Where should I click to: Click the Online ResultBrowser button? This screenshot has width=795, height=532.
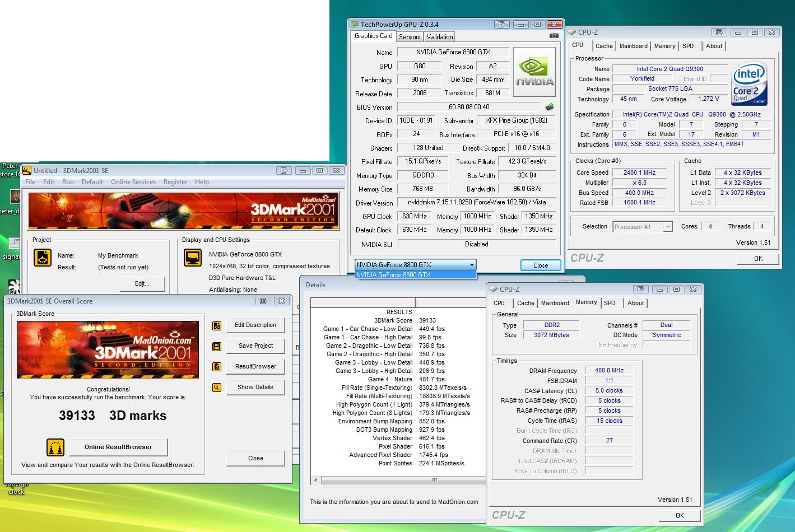(118, 447)
